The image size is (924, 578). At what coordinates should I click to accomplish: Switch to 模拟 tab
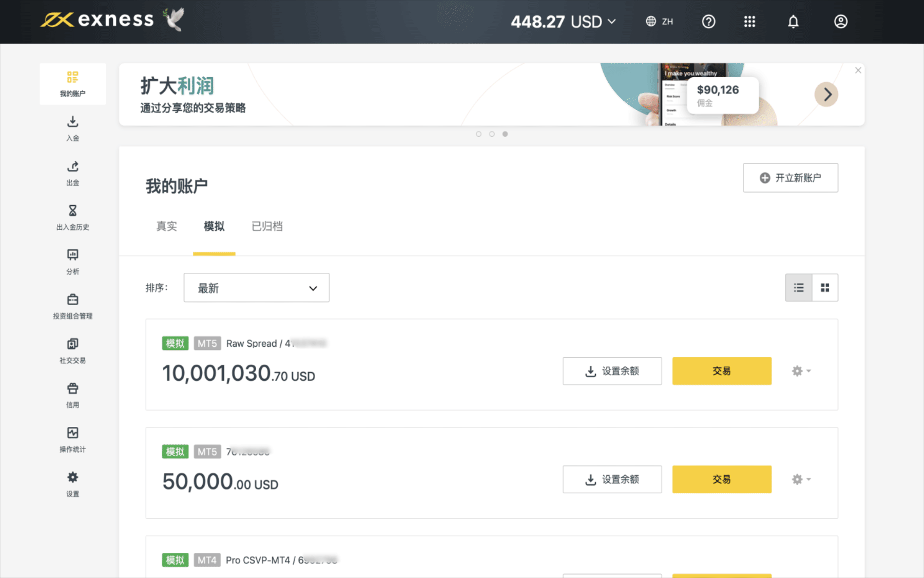(214, 227)
